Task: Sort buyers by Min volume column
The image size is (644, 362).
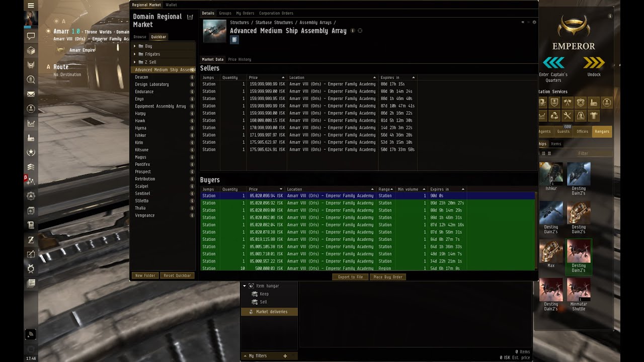Action: point(411,190)
